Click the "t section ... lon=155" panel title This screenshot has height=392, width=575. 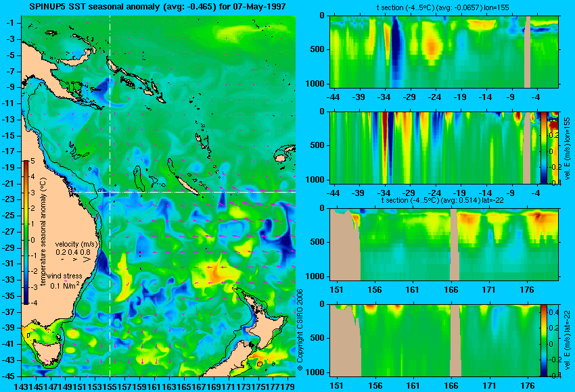(442, 7)
